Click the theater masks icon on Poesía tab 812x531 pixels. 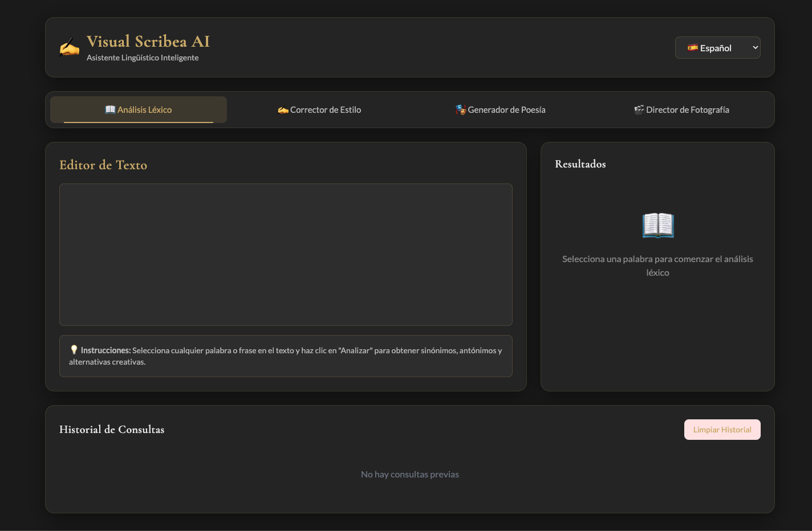[x=461, y=109]
